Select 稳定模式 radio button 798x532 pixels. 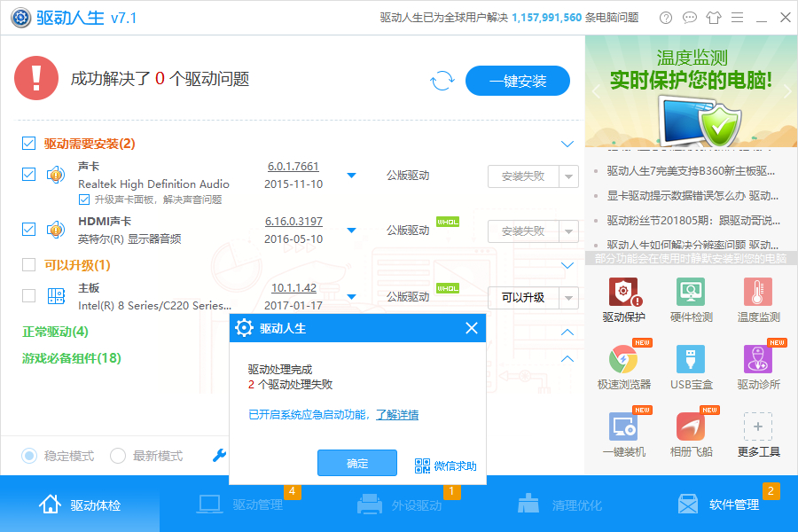click(x=29, y=456)
